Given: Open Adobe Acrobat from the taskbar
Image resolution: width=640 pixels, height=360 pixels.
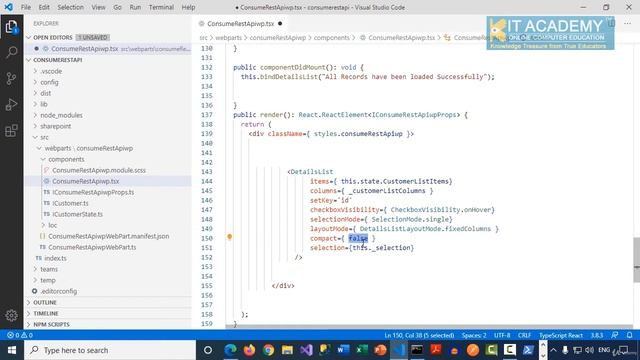Looking at the screenshot, I should [436, 350].
